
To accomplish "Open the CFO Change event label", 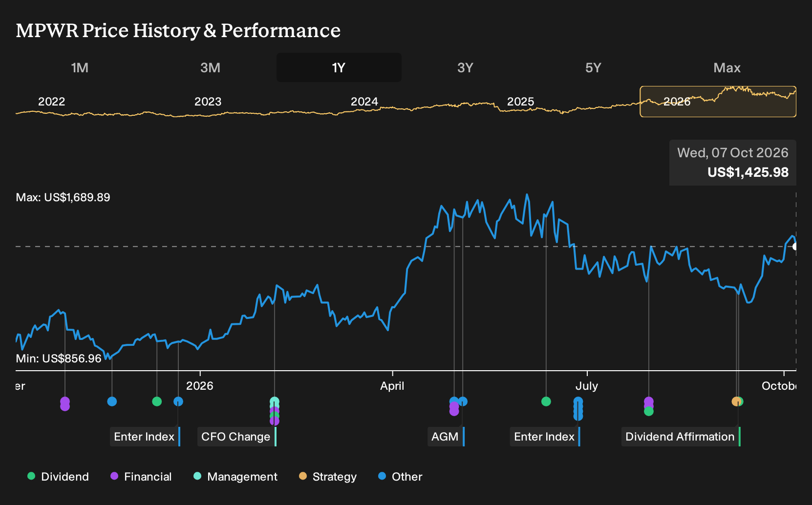I will coord(237,437).
